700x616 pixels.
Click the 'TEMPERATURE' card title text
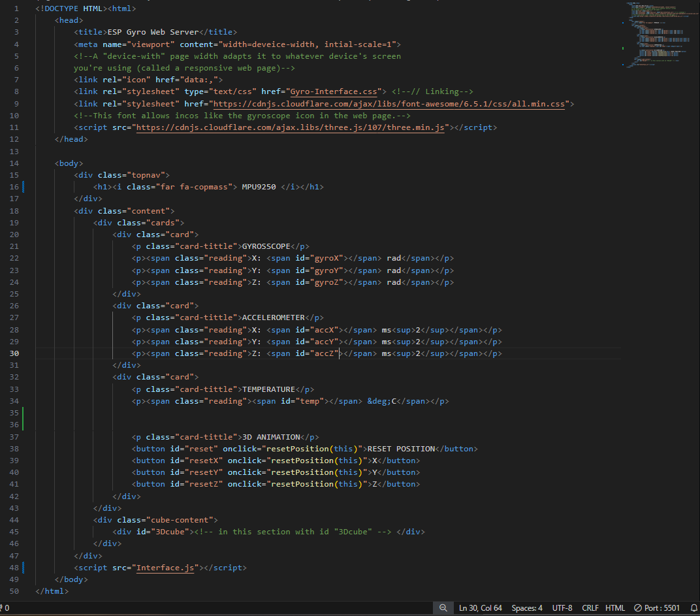point(268,389)
